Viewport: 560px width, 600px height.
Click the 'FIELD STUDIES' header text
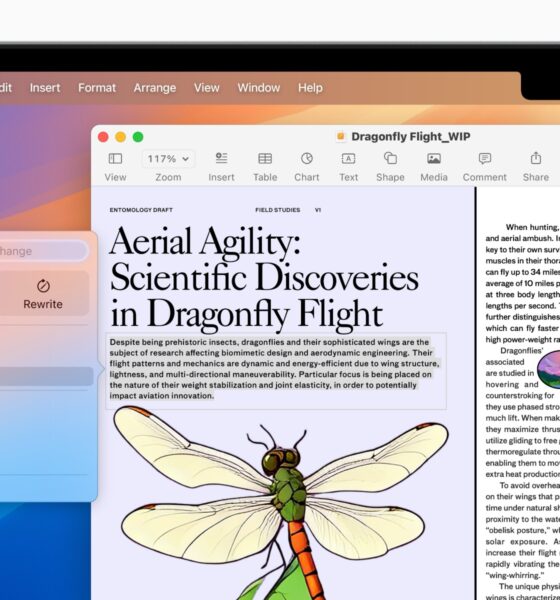278,210
